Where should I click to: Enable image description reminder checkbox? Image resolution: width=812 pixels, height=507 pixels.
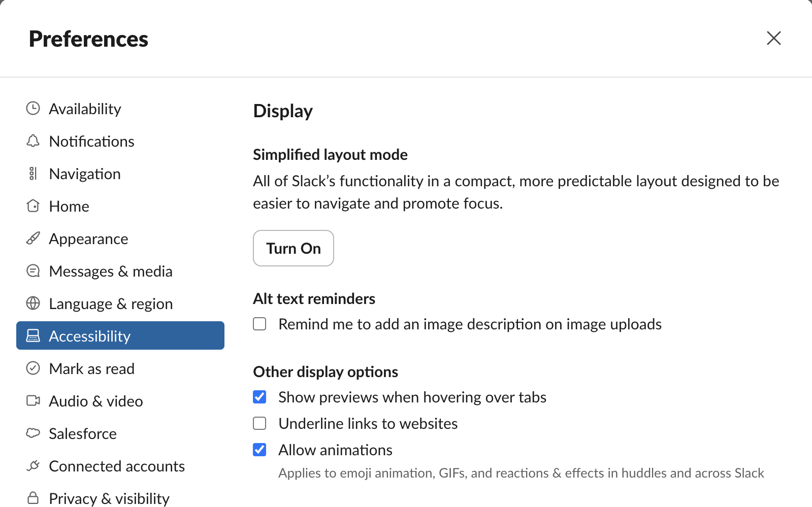coord(259,324)
